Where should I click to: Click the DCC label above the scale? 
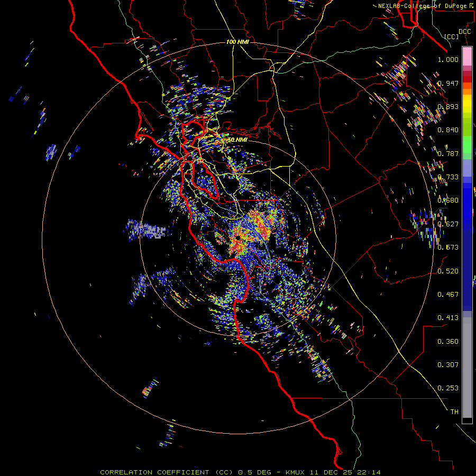464,32
